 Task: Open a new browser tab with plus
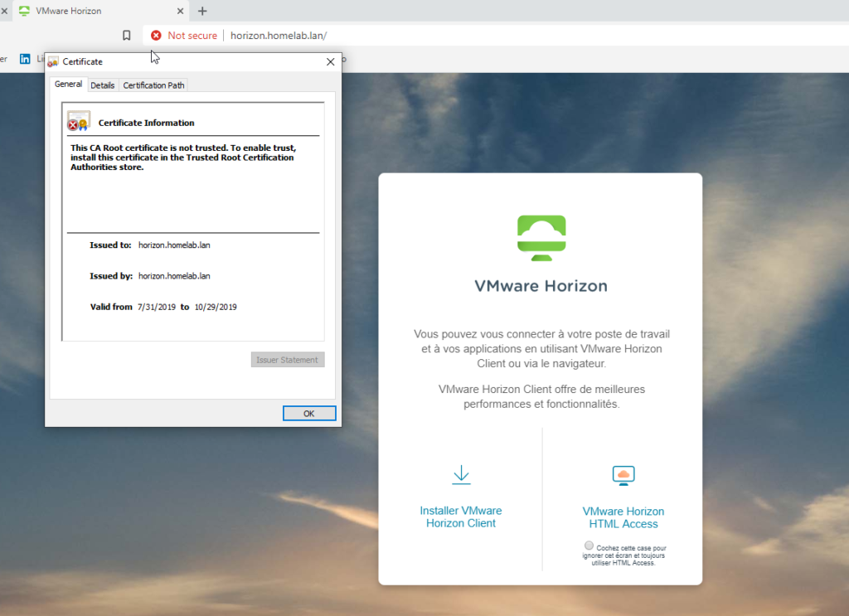point(202,11)
